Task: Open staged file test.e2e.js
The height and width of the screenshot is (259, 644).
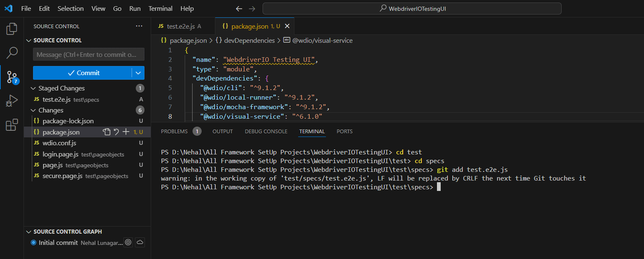Action: coord(87,99)
